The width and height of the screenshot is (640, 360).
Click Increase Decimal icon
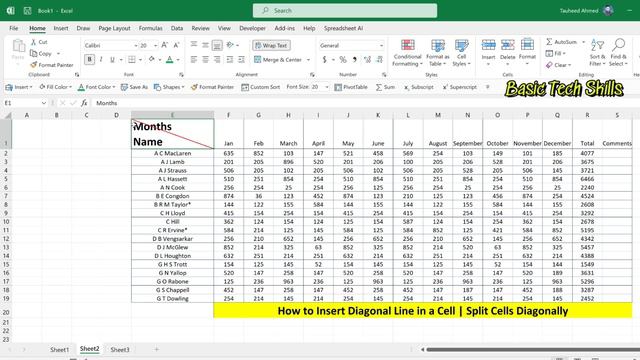(x=367, y=60)
